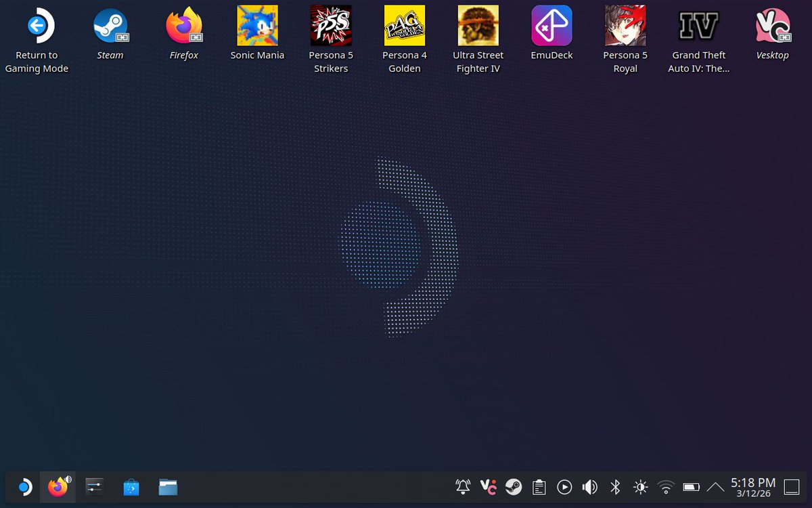The height and width of the screenshot is (508, 812).
Task: Select the Persona 4 Golden icon
Action: [x=405, y=39]
